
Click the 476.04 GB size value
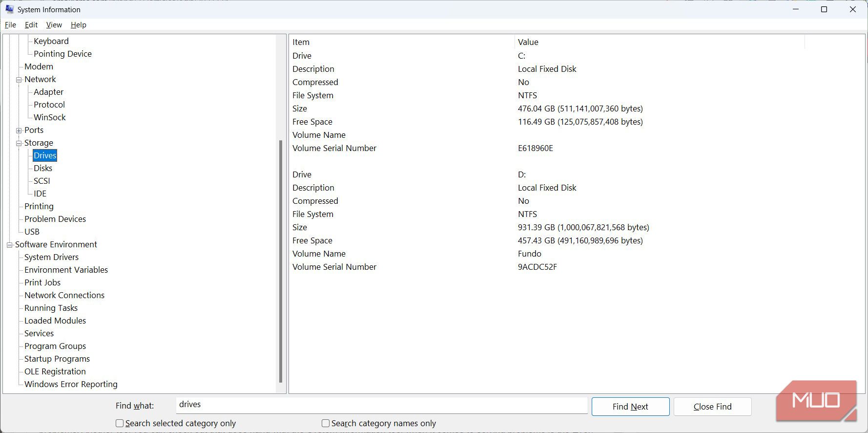click(580, 108)
